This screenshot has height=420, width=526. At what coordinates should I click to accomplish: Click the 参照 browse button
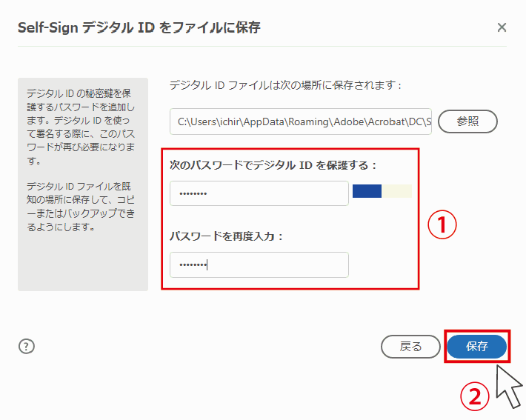coord(467,121)
